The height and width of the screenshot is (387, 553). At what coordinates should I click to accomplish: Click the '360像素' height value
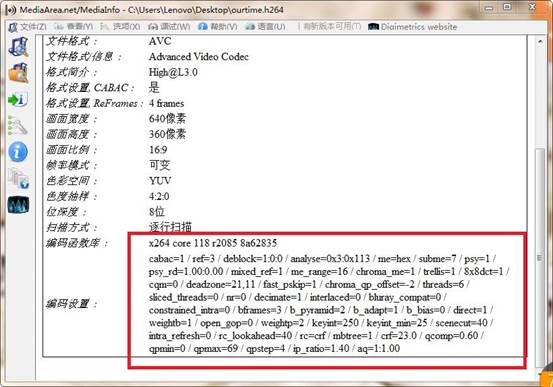coord(167,134)
